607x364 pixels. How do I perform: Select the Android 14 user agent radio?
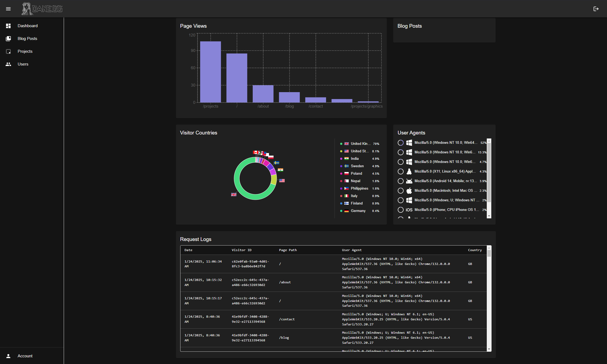[400, 181]
